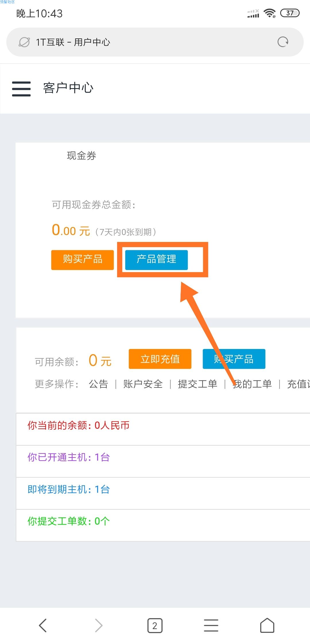Click the orange 购买产品 button
Image resolution: width=310 pixels, height=644 pixels.
(x=82, y=260)
